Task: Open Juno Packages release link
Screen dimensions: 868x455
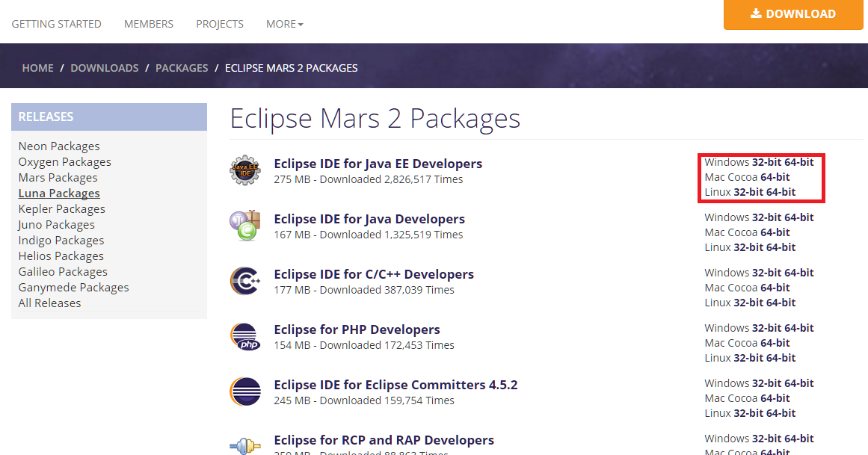Action: pos(57,225)
